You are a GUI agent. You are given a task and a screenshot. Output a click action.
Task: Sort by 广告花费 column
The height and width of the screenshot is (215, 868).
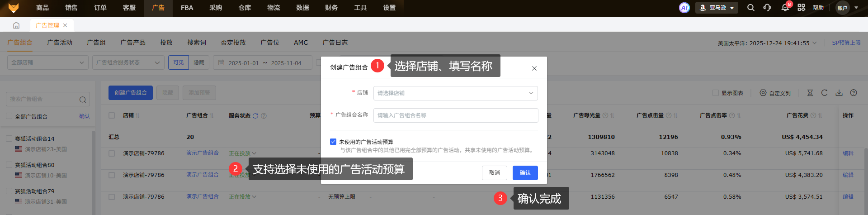(x=820, y=115)
